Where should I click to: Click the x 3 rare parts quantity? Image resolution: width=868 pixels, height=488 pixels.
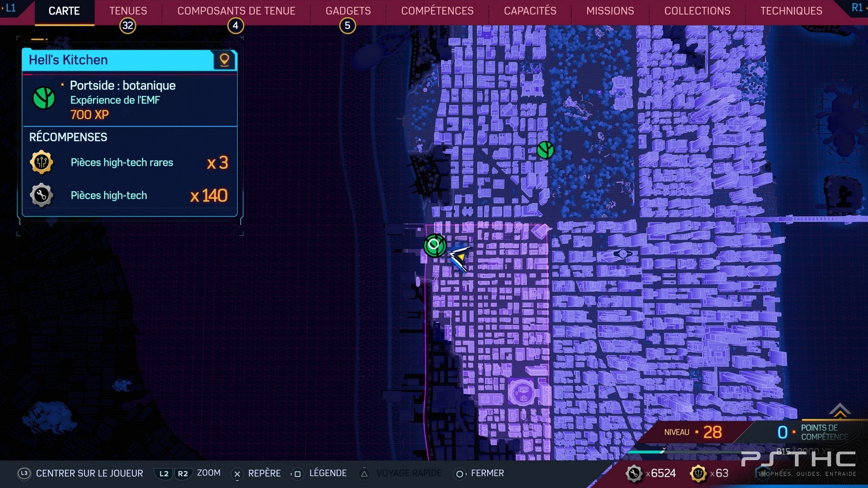pos(217,163)
